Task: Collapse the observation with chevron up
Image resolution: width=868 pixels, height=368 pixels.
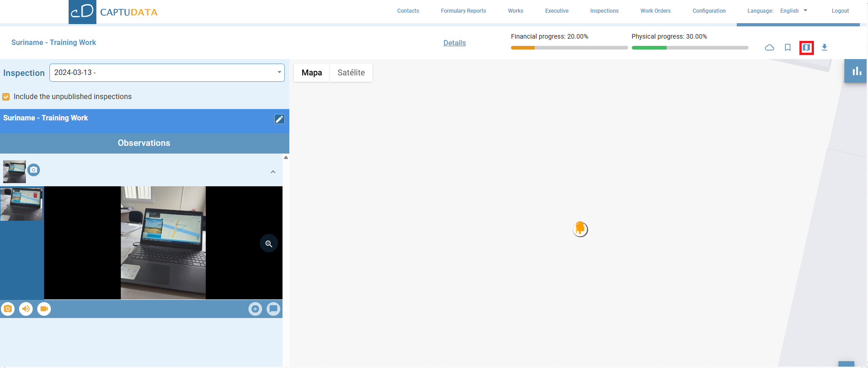Action: (x=273, y=172)
